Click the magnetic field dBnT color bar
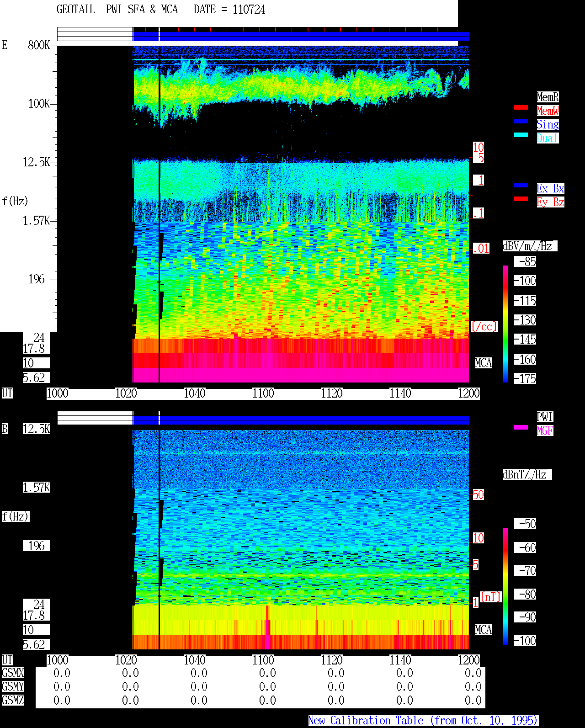The width and height of the screenshot is (585, 728). pos(505,586)
